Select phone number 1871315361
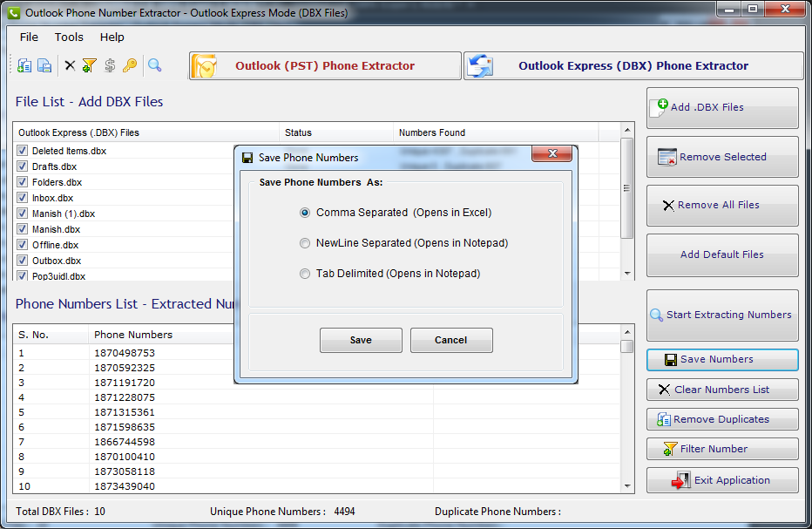The height and width of the screenshot is (529, 812). point(125,412)
